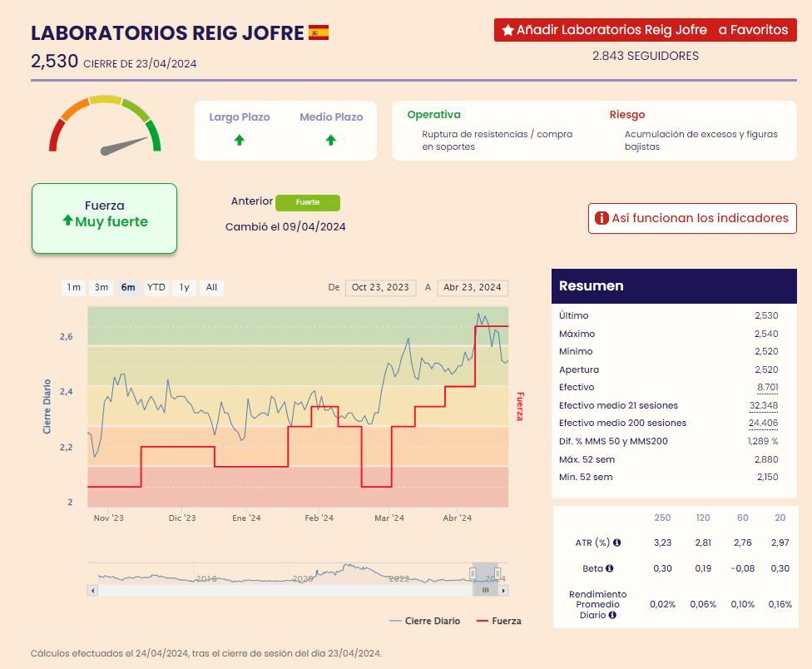812x669 pixels.
Task: Click the Apertura value 2,520
Action: click(x=766, y=369)
